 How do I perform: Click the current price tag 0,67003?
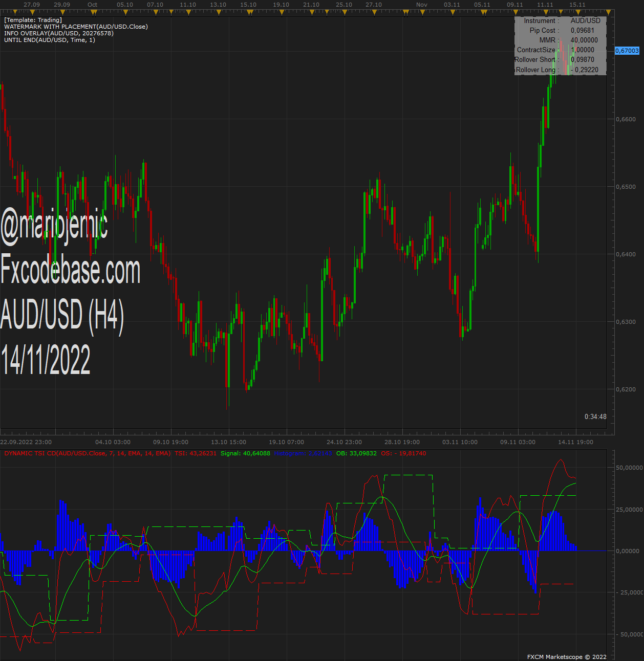pyautogui.click(x=627, y=51)
